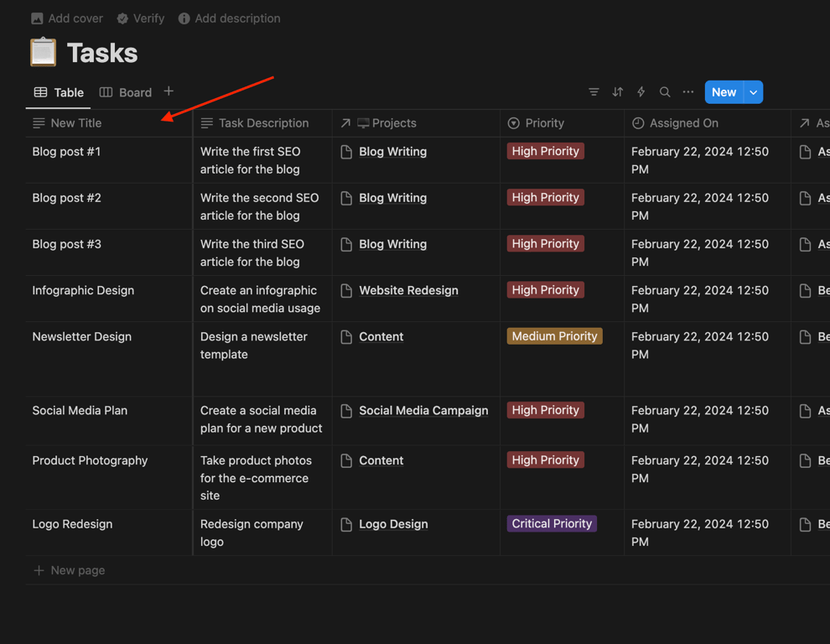This screenshot has width=830, height=644.
Task: Select the Table view tab
Action: pyautogui.click(x=59, y=92)
